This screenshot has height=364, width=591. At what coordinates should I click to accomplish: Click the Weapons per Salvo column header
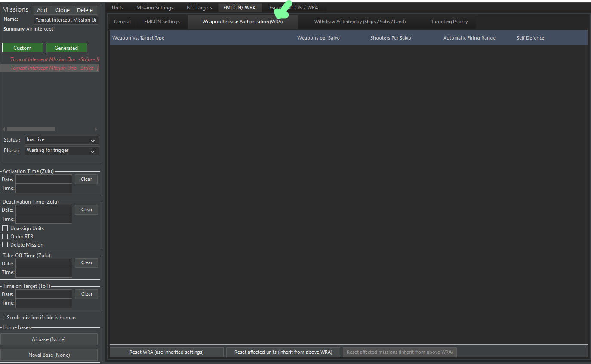point(318,38)
